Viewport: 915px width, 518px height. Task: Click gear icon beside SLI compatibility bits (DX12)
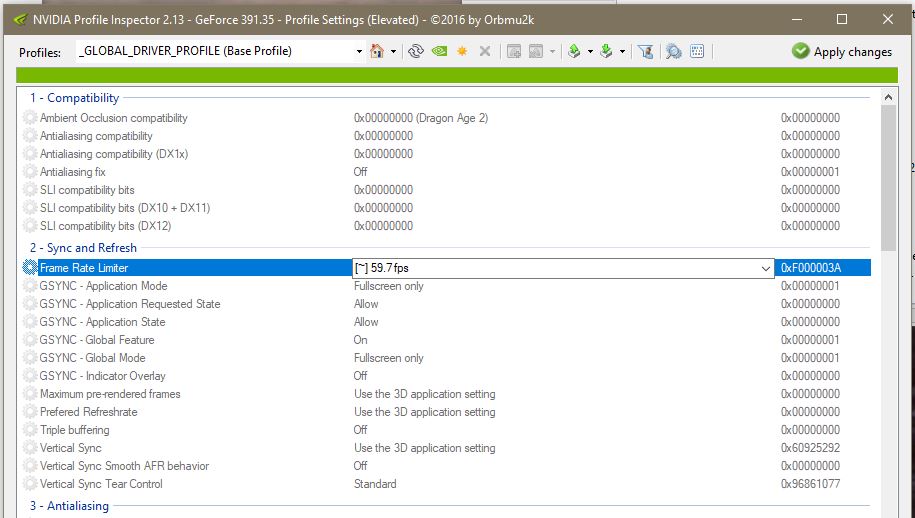(x=30, y=226)
